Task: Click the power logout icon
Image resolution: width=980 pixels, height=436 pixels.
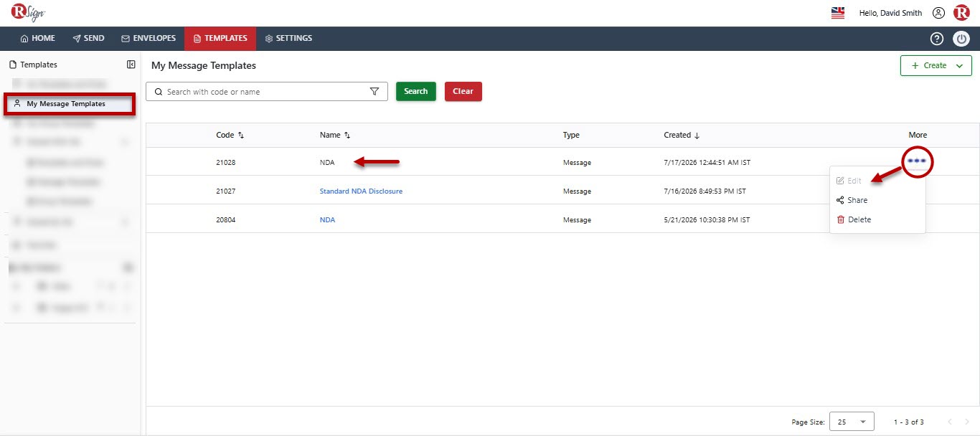Action: pyautogui.click(x=961, y=39)
